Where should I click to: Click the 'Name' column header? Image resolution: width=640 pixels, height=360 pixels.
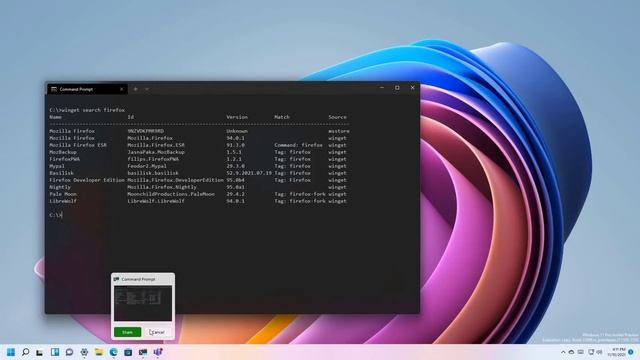pyautogui.click(x=56, y=117)
